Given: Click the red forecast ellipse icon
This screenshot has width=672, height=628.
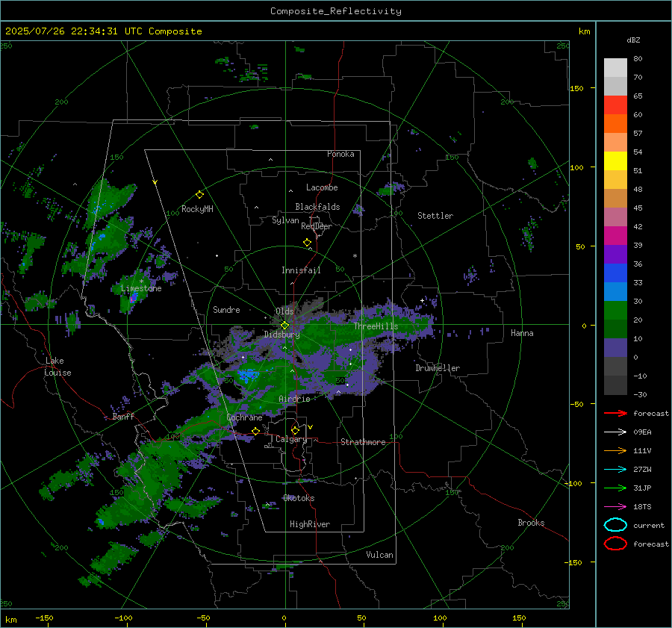Looking at the screenshot, I should tap(615, 544).
